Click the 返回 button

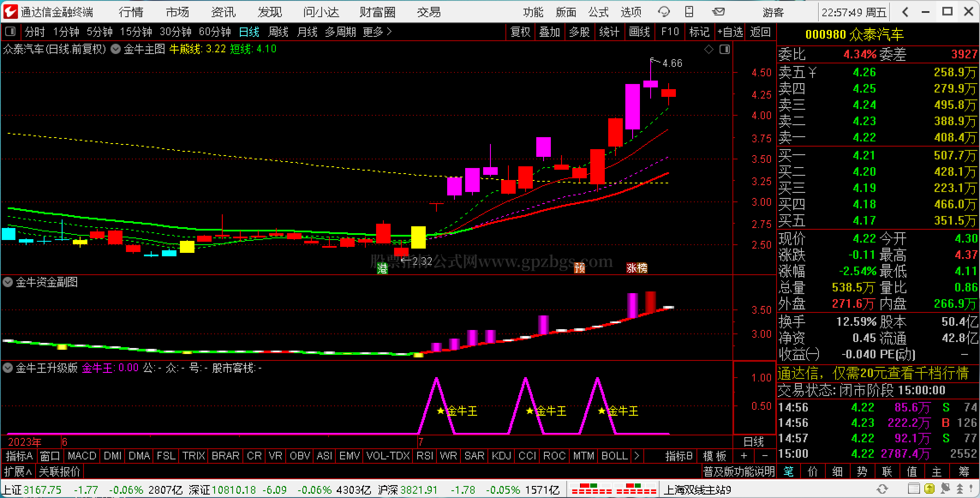click(x=761, y=32)
